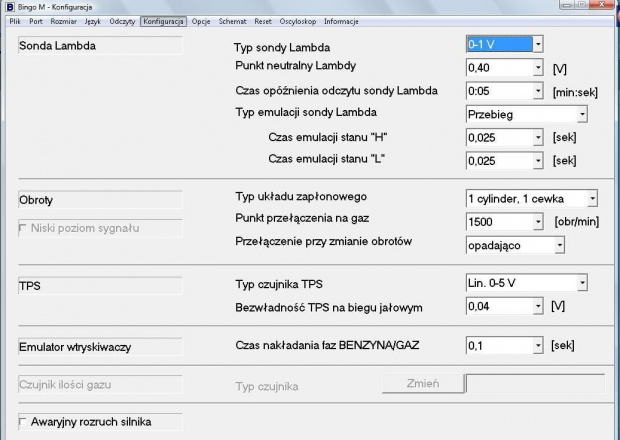Toggle Niski poziom sygnału checkbox
Screen dimensions: 620x440
click(x=25, y=228)
